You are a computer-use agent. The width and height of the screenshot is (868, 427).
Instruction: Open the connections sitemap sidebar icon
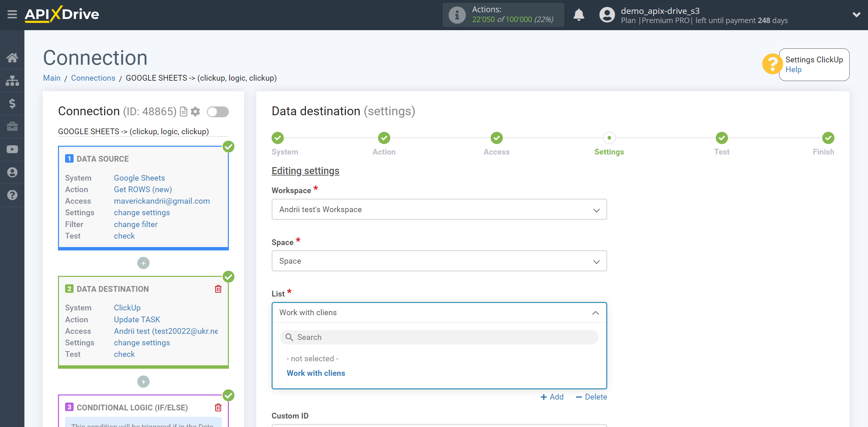pos(12,81)
